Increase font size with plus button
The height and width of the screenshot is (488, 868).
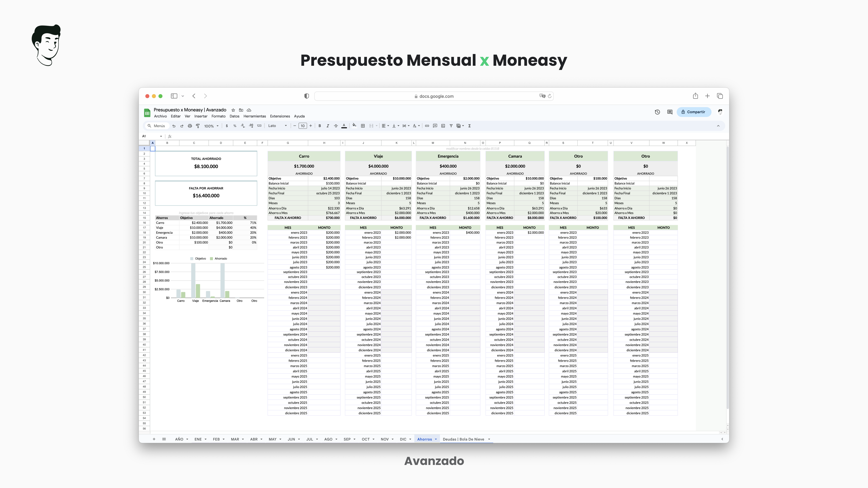311,126
